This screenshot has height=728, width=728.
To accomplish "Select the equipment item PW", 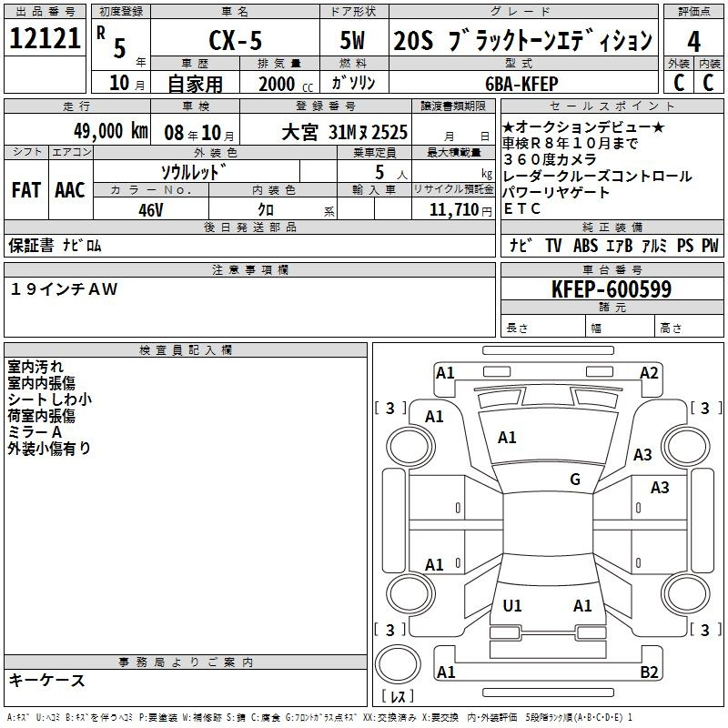I will click(710, 245).
